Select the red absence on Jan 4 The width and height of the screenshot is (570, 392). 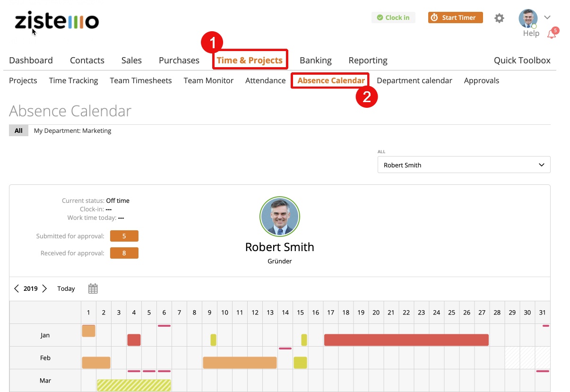coord(134,340)
